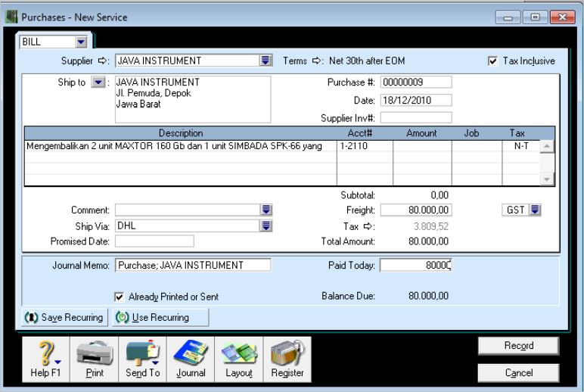Click the Promised Date field

[154, 241]
